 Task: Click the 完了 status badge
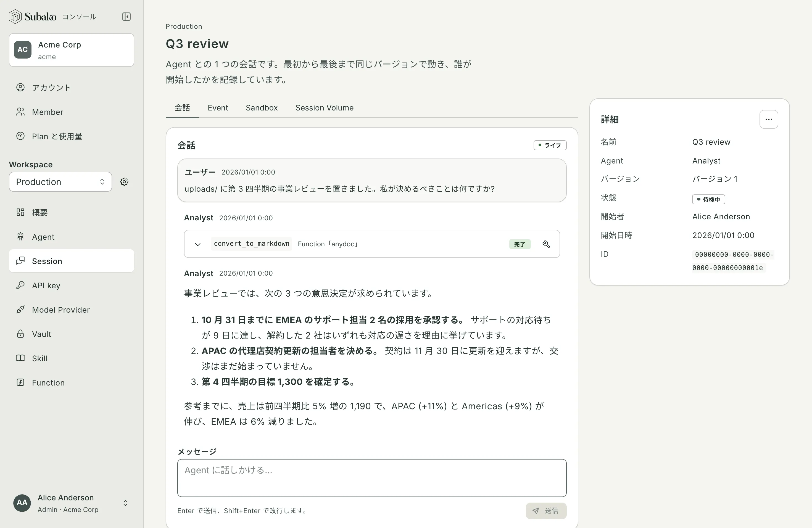[520, 244]
